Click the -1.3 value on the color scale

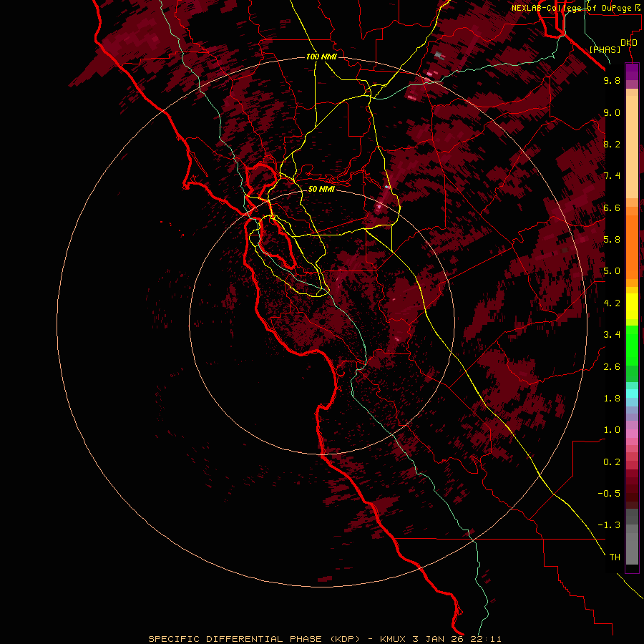[x=609, y=525]
